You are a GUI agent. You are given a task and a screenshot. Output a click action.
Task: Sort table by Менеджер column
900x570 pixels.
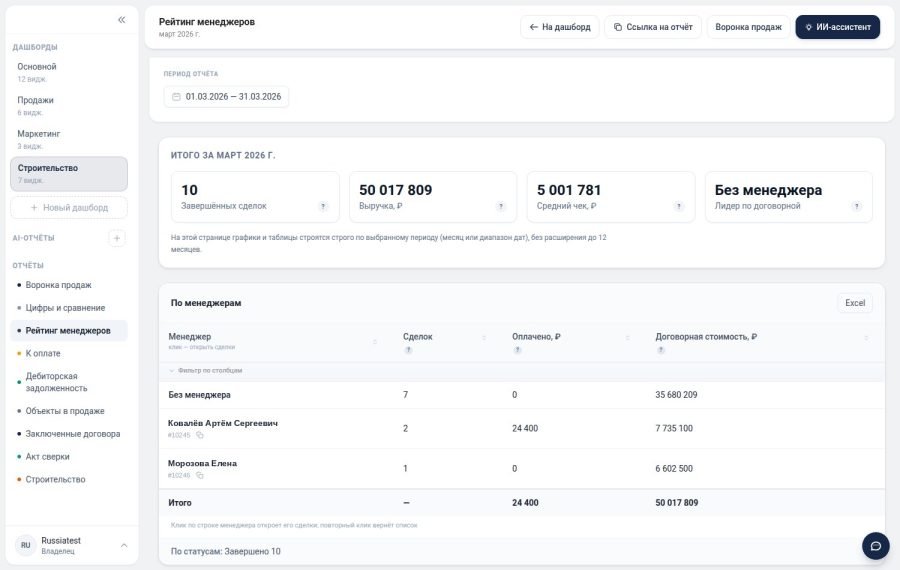pyautogui.click(x=375, y=342)
